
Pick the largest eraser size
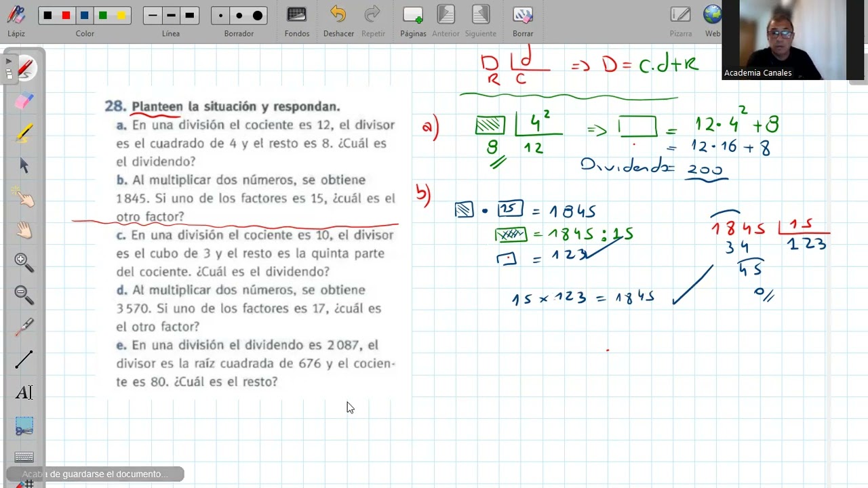click(258, 15)
